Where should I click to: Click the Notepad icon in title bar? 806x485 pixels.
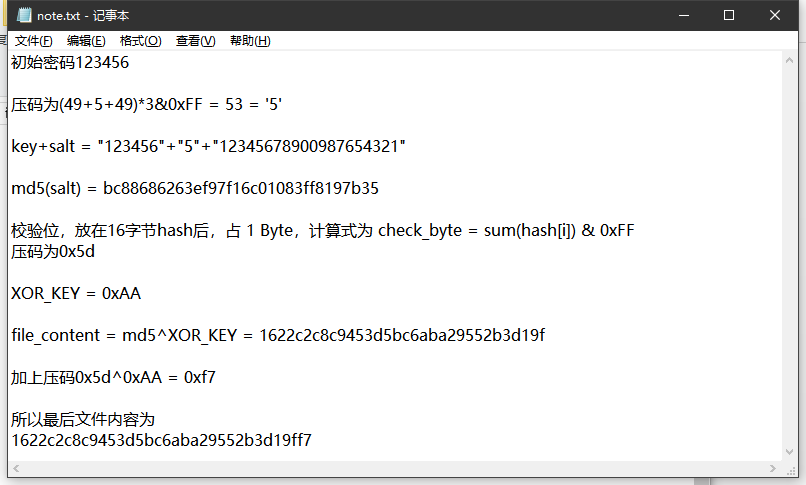tap(24, 15)
